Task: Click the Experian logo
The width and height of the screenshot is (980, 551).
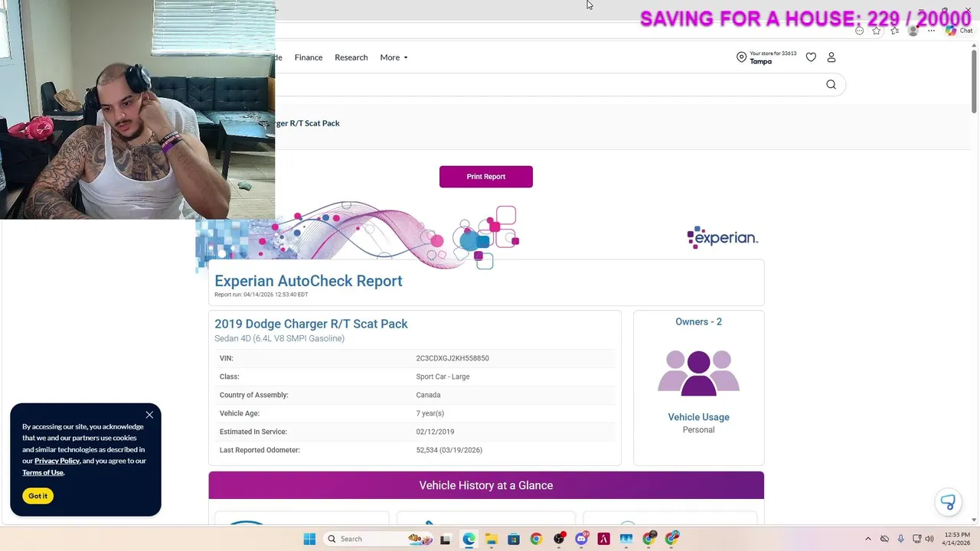Action: click(722, 238)
